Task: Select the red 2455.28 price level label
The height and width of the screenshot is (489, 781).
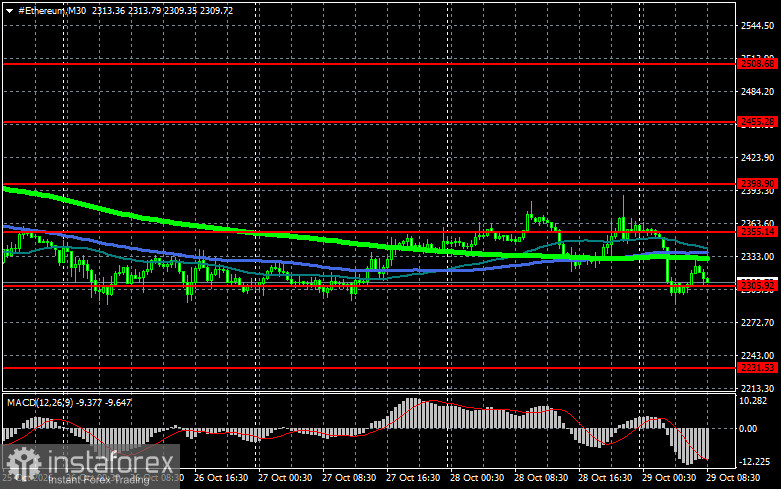Action: pyautogui.click(x=758, y=122)
